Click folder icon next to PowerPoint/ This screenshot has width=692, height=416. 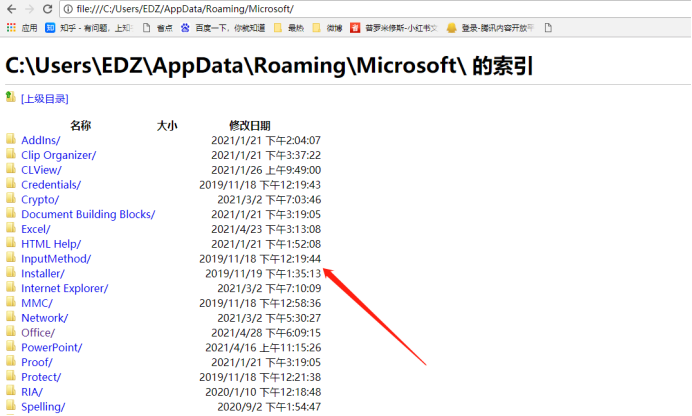click(x=11, y=346)
